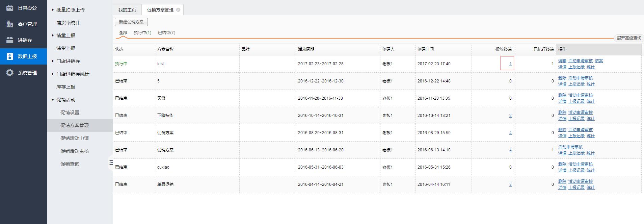Switch to the 我的主页 tab
The height and width of the screenshot is (224, 644).
(127, 10)
